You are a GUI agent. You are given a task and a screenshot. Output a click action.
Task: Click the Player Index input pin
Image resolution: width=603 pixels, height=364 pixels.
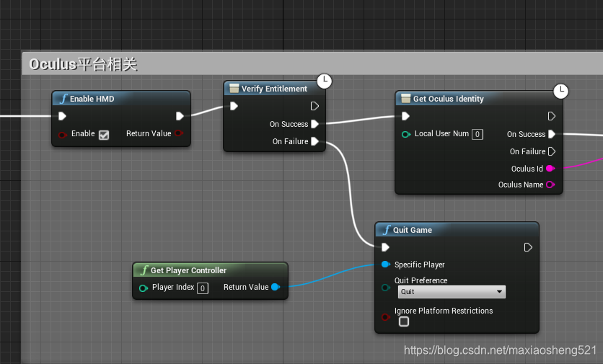144,288
